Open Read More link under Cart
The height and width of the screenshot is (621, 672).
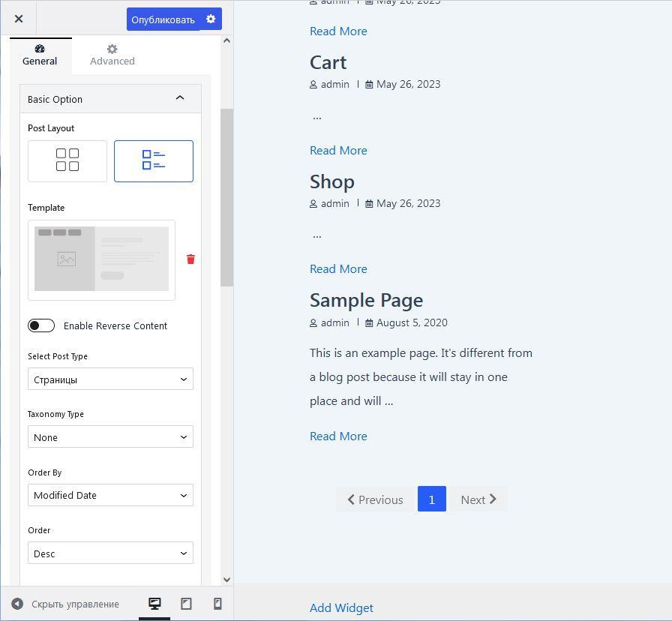[338, 151]
